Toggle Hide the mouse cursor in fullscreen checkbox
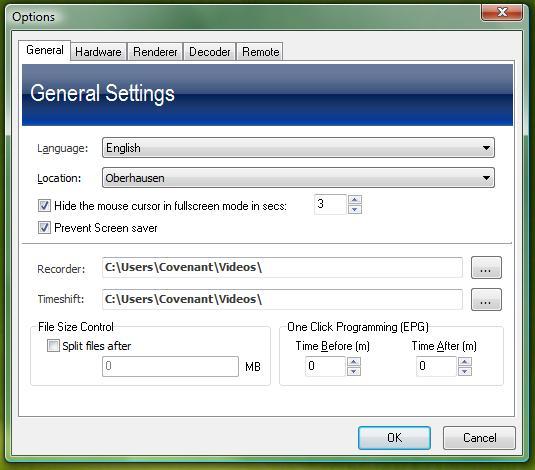The image size is (535, 470). pos(44,206)
